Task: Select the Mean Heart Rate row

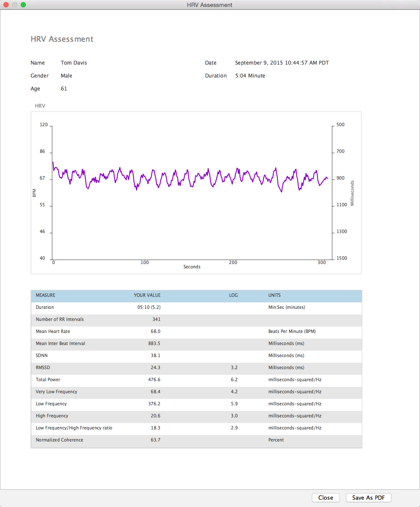Action: [x=129, y=331]
